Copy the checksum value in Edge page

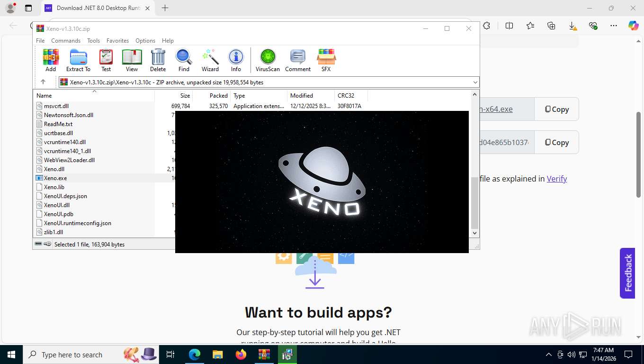tap(556, 142)
